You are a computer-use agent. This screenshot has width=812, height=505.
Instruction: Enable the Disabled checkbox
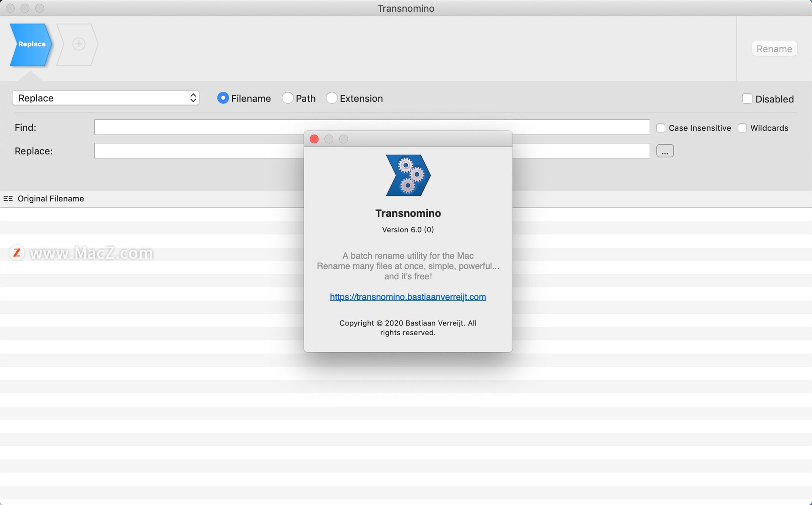click(x=747, y=99)
